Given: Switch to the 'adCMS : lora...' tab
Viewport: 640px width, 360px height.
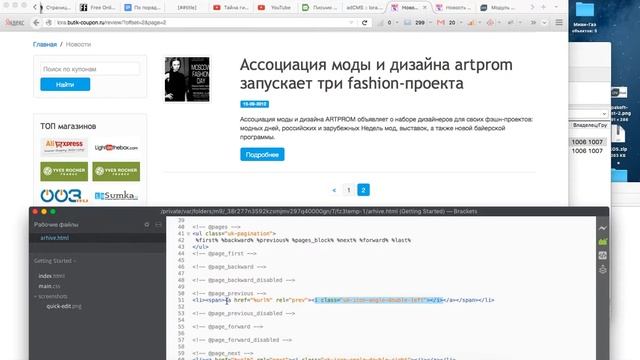Looking at the screenshot, I should tap(364, 7).
